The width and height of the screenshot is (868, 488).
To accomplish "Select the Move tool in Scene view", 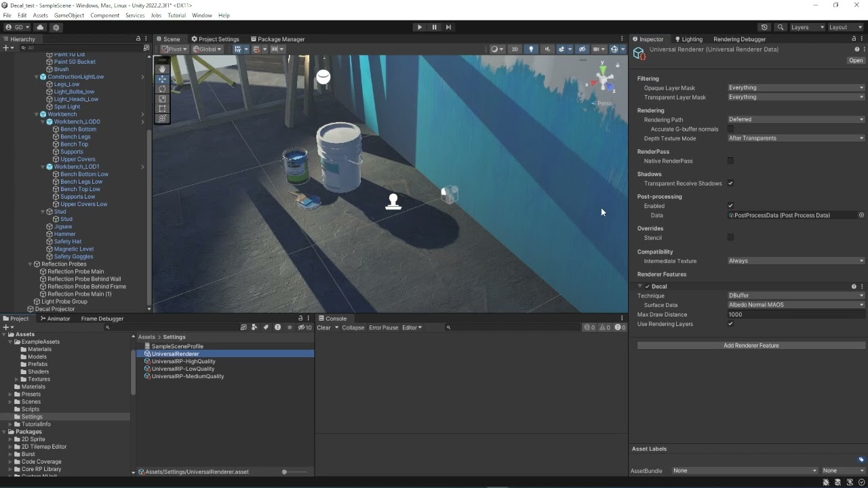I will click(162, 79).
